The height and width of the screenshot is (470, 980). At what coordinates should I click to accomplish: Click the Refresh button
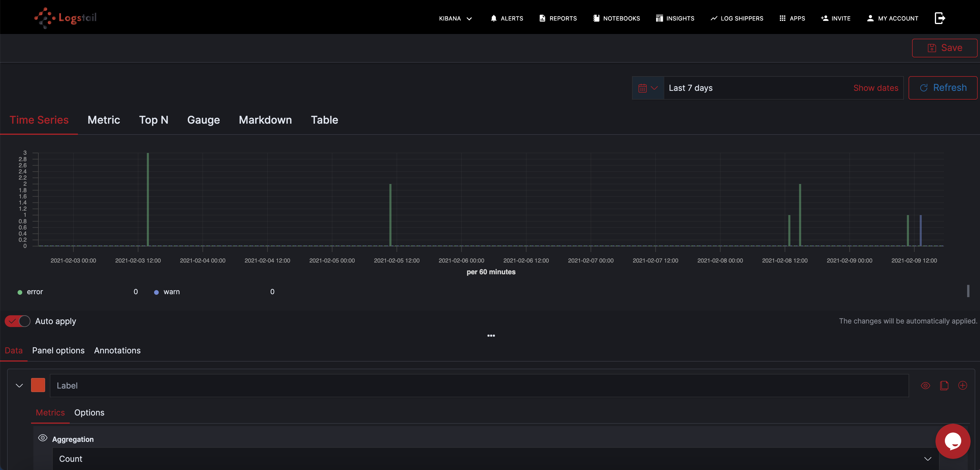pyautogui.click(x=942, y=88)
